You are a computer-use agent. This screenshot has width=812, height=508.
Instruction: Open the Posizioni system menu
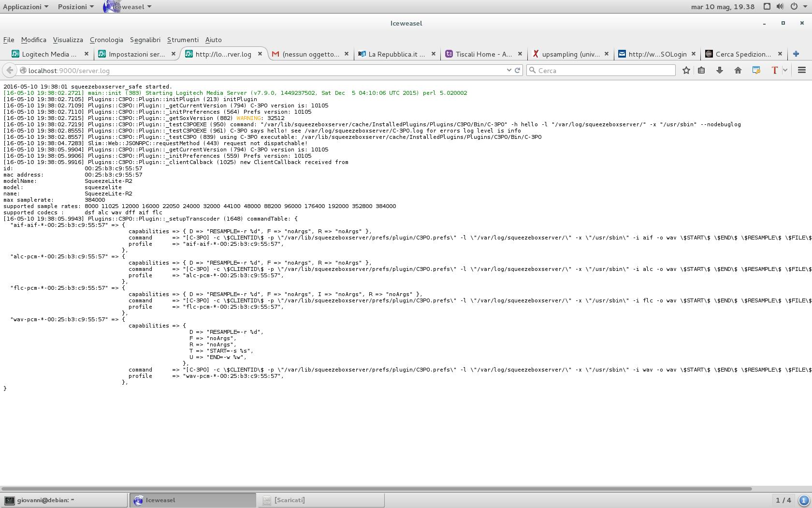(x=76, y=7)
